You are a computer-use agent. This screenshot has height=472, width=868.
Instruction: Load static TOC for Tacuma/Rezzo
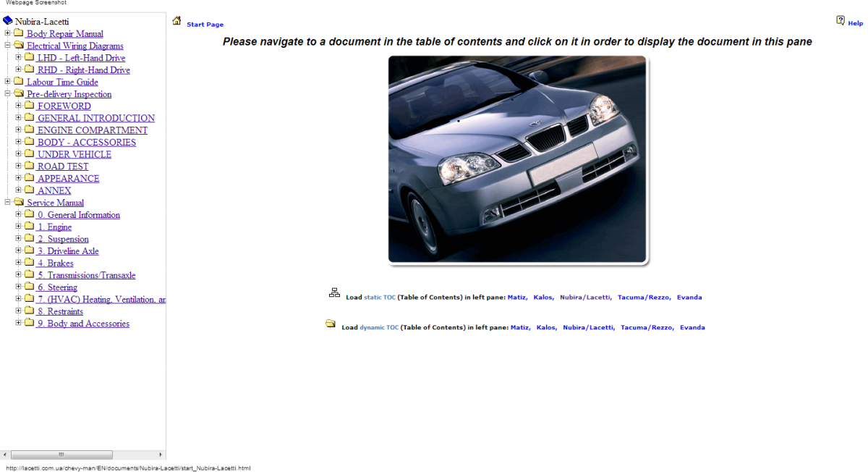[644, 298]
